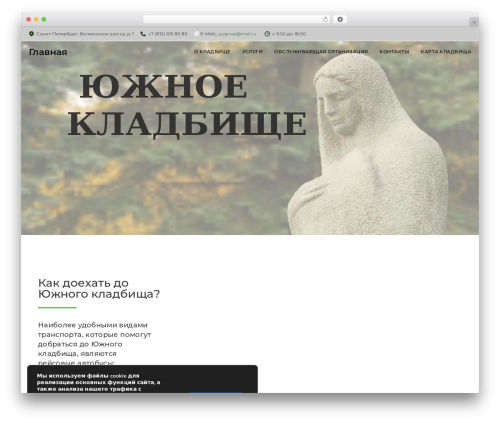Call the phone number +7 (812) link
Viewport: 500px width, 423px height.
point(168,34)
